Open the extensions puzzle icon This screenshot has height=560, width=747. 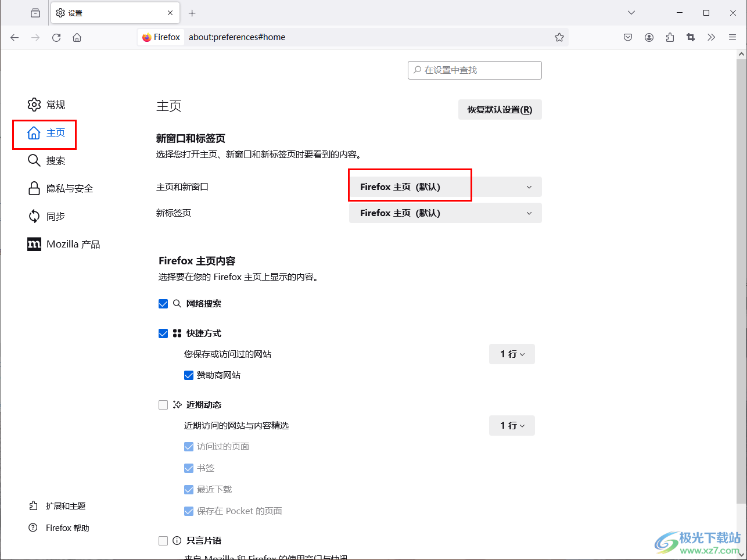[x=670, y=37]
